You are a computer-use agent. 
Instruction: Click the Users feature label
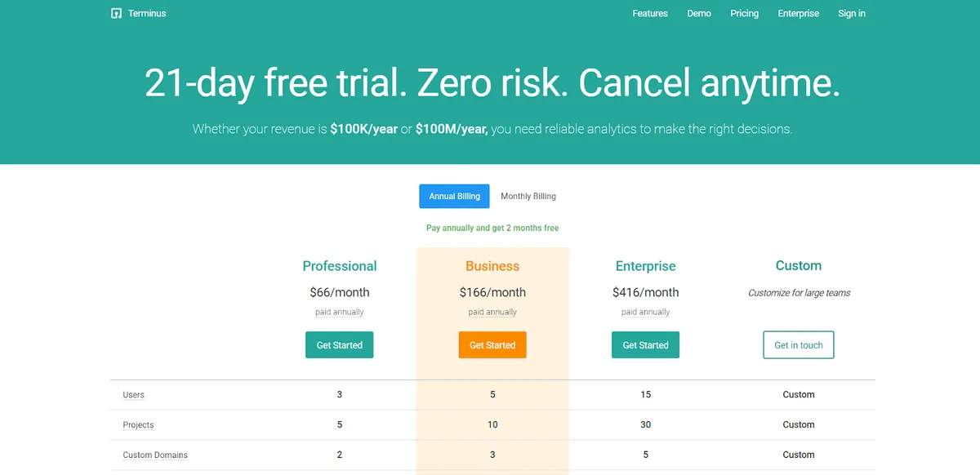click(132, 394)
